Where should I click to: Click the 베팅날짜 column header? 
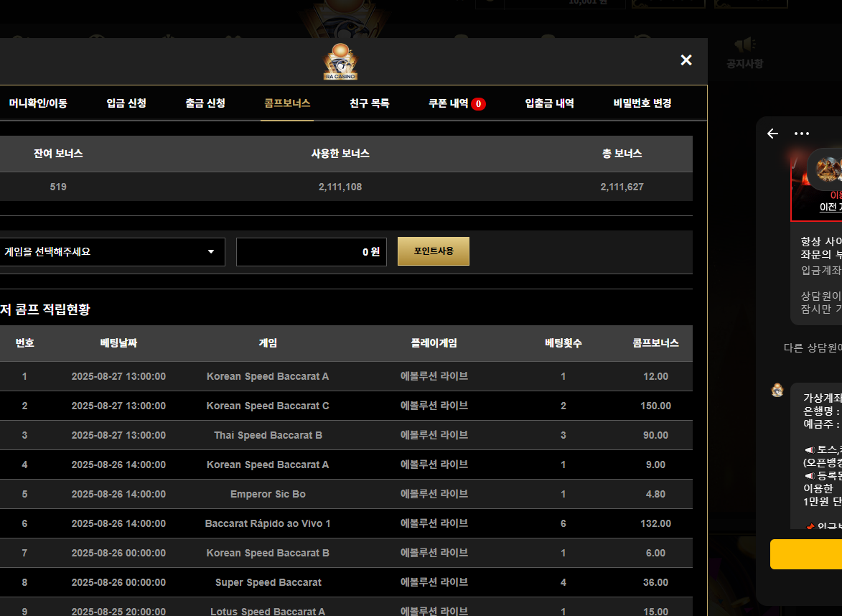point(118,342)
